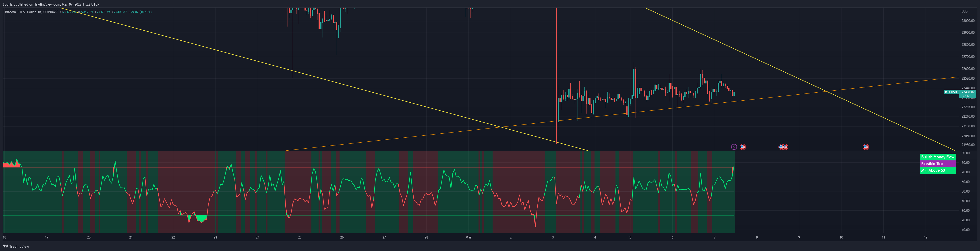Click the 22050.00 price axis level
The image size is (980, 251).
pyautogui.click(x=968, y=136)
